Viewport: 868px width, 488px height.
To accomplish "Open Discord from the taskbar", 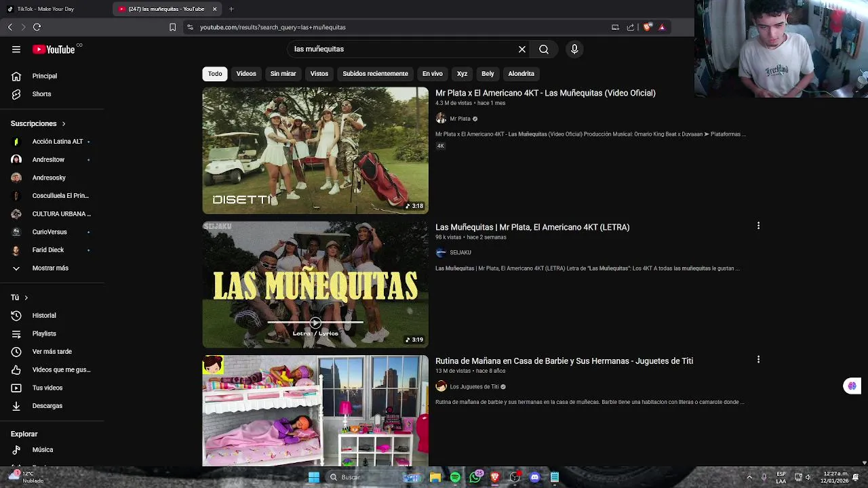I will [x=534, y=477].
